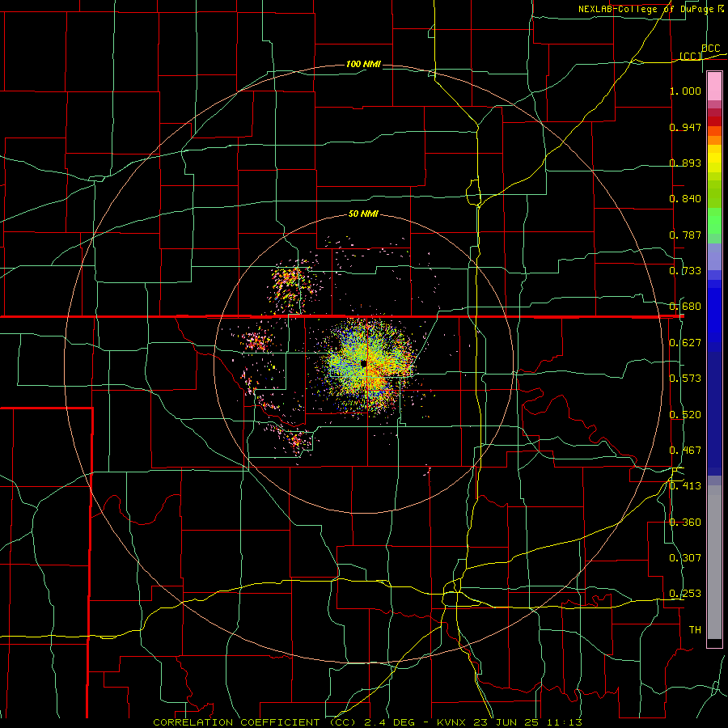Pick the pink color bar segment at 1.000

tap(714, 87)
